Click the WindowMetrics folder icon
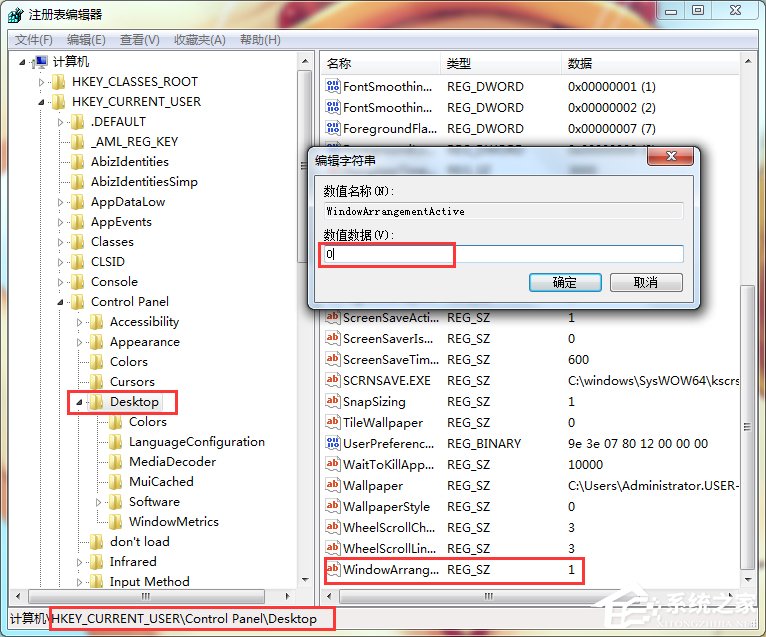This screenshot has height=637, width=766. coord(115,522)
